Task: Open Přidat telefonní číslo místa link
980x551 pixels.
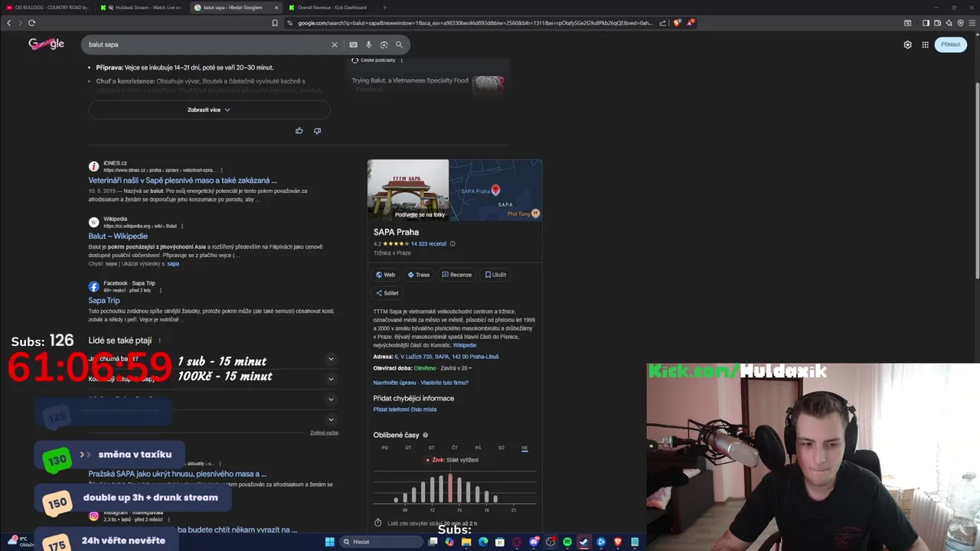Action: [x=405, y=409]
